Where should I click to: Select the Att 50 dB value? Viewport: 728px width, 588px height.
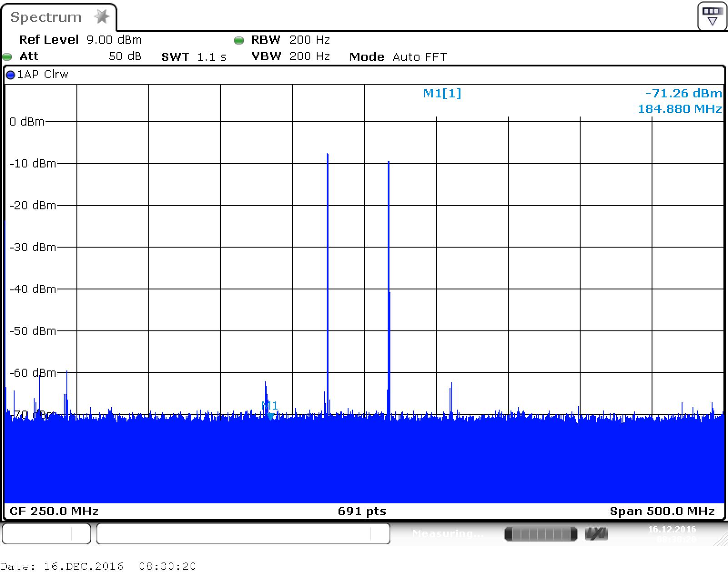coord(125,56)
